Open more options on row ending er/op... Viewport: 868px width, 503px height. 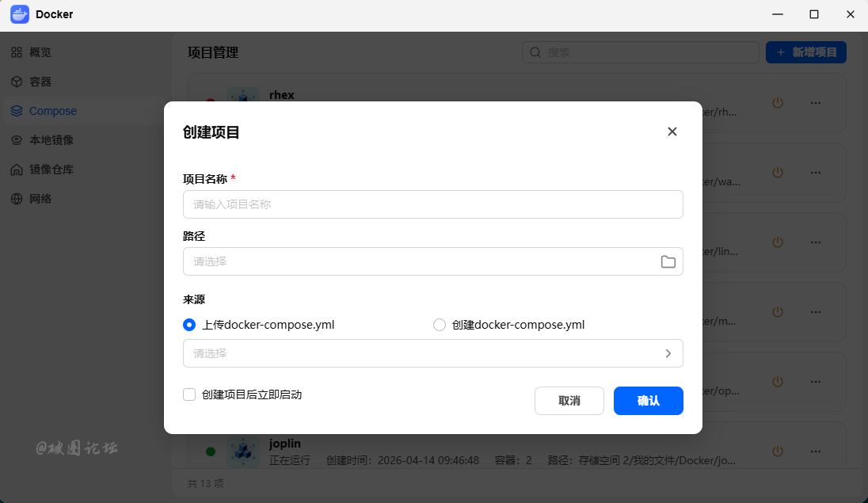[x=816, y=382]
